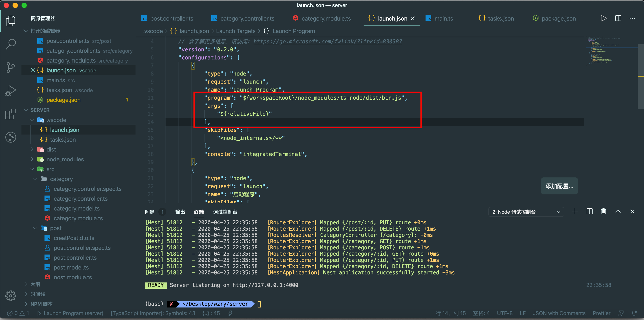Change the LF line ending setting

point(523,313)
